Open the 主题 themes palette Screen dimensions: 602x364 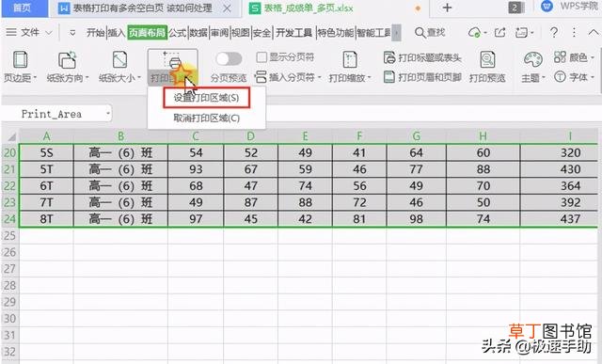click(533, 67)
